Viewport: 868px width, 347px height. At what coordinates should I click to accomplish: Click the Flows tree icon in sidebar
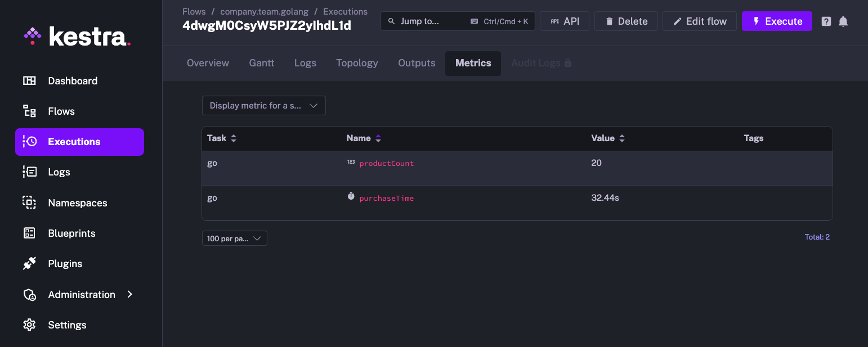pyautogui.click(x=29, y=111)
